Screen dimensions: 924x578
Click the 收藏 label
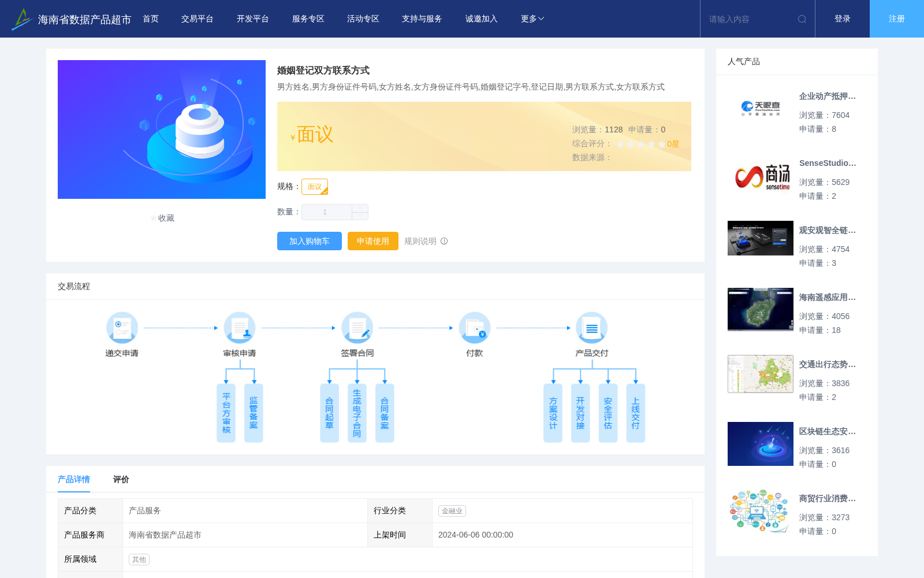tap(166, 218)
